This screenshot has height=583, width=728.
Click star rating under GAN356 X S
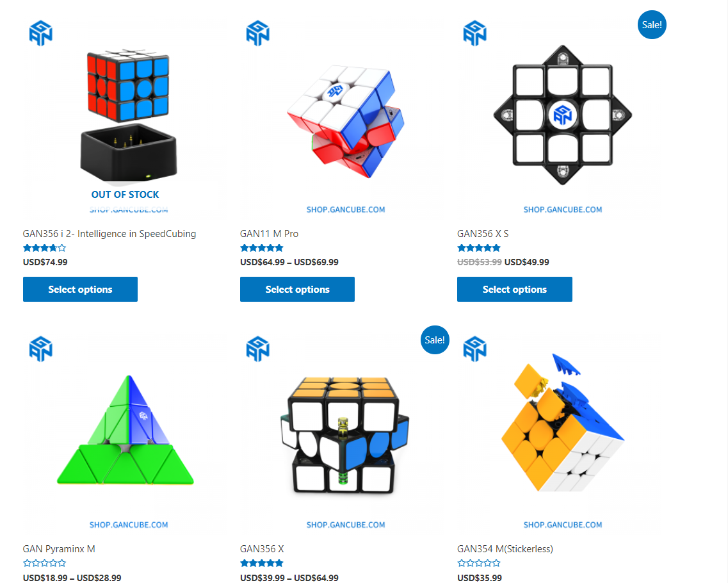pyautogui.click(x=479, y=248)
